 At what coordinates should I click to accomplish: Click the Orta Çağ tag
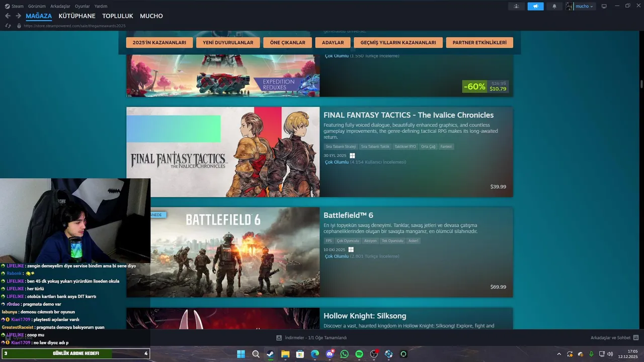[x=428, y=147]
